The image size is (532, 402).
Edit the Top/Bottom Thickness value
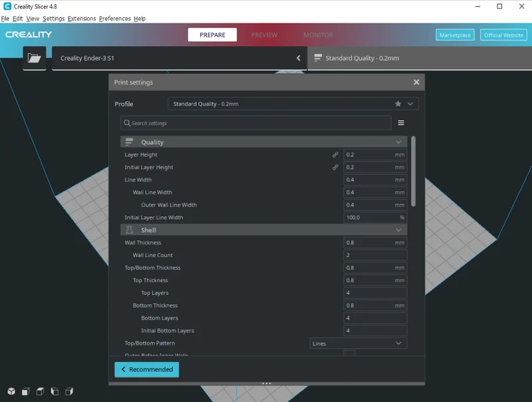pos(375,268)
